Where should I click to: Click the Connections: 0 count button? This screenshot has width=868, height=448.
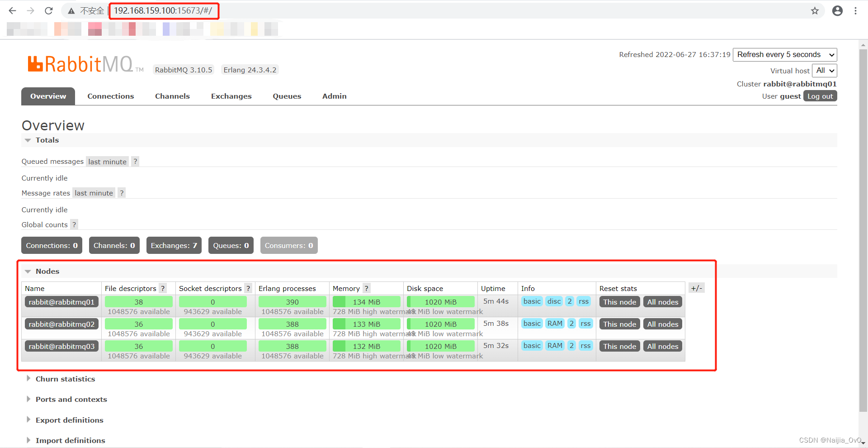coord(52,245)
